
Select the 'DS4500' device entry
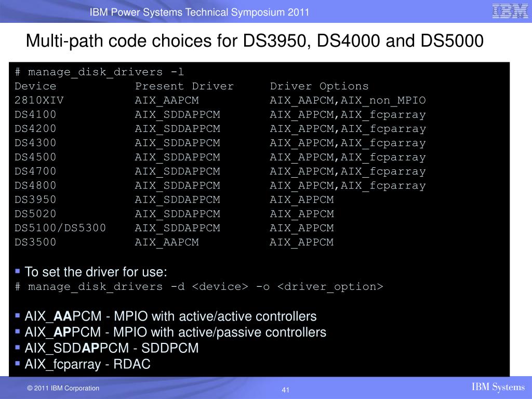pyautogui.click(x=35, y=157)
